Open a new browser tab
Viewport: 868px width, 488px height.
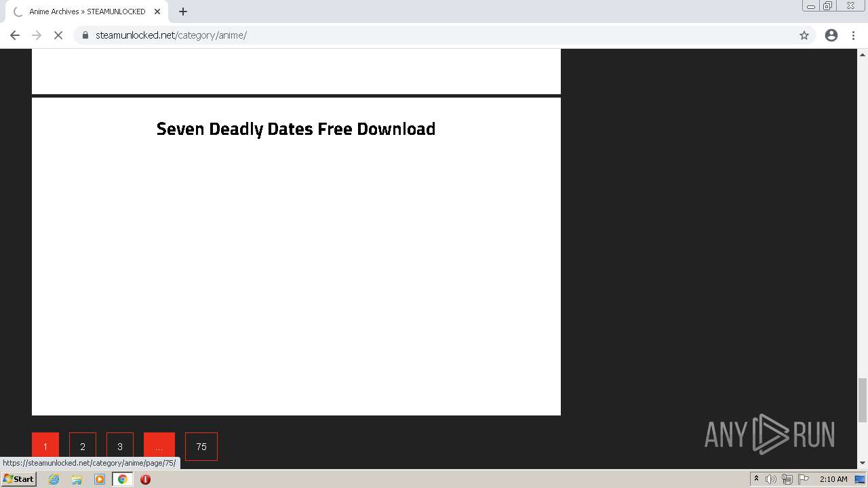[x=183, y=12]
